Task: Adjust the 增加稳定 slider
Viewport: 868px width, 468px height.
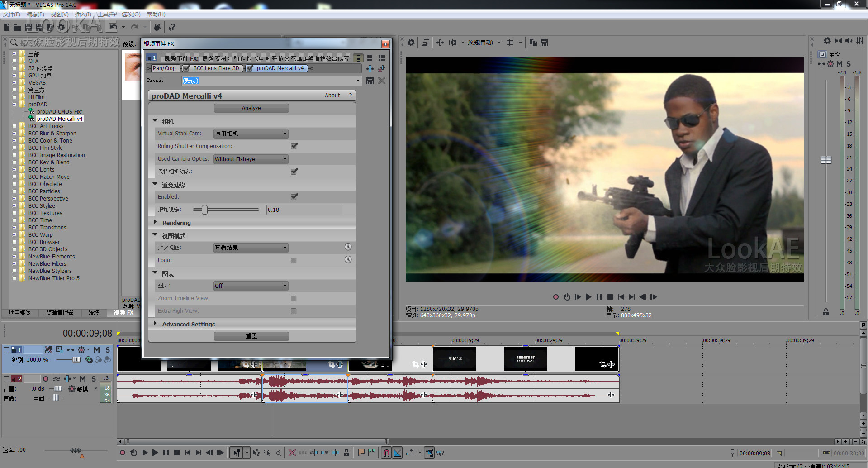Action: pyautogui.click(x=205, y=210)
